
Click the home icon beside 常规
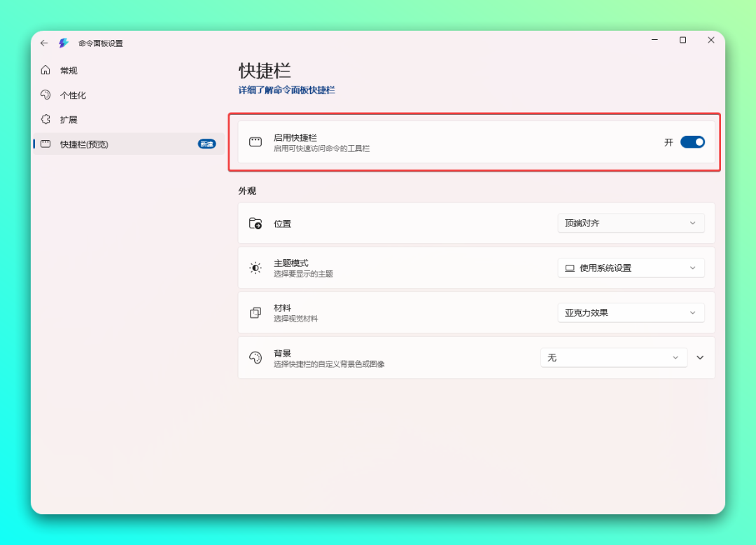(45, 70)
